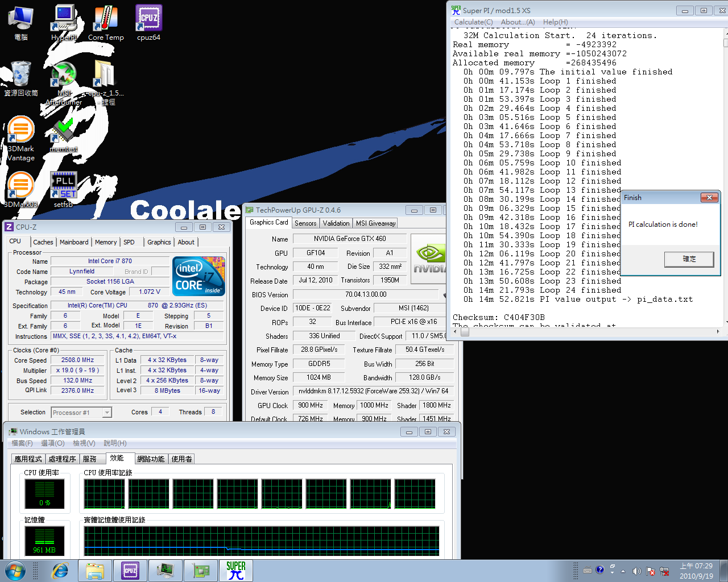
Task: Open the Calculate(C) menu in Super PI
Action: (x=473, y=22)
